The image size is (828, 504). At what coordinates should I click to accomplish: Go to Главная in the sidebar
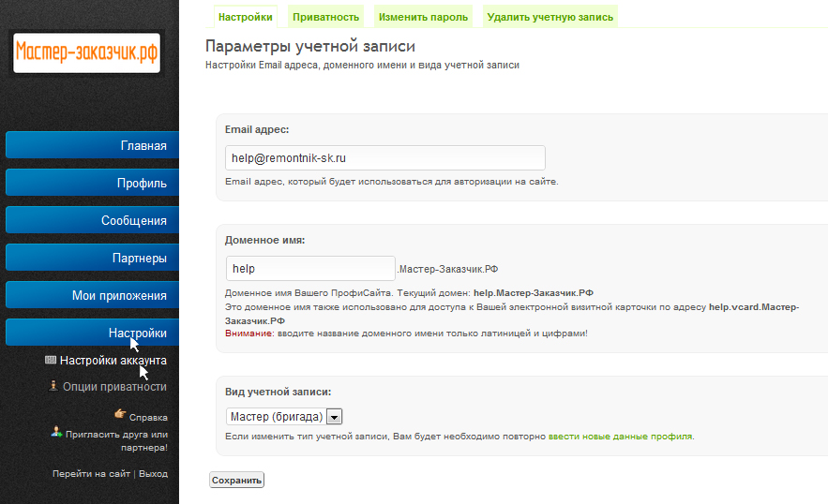[x=91, y=145]
